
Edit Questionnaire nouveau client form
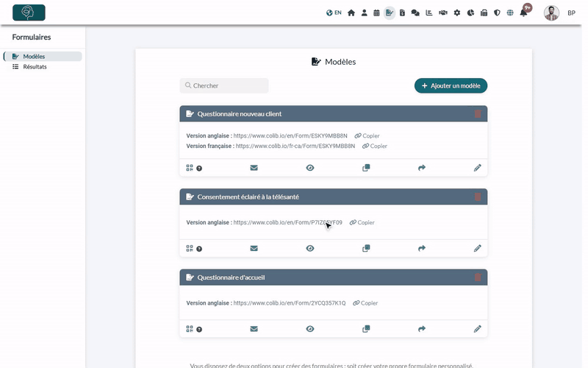click(x=477, y=168)
